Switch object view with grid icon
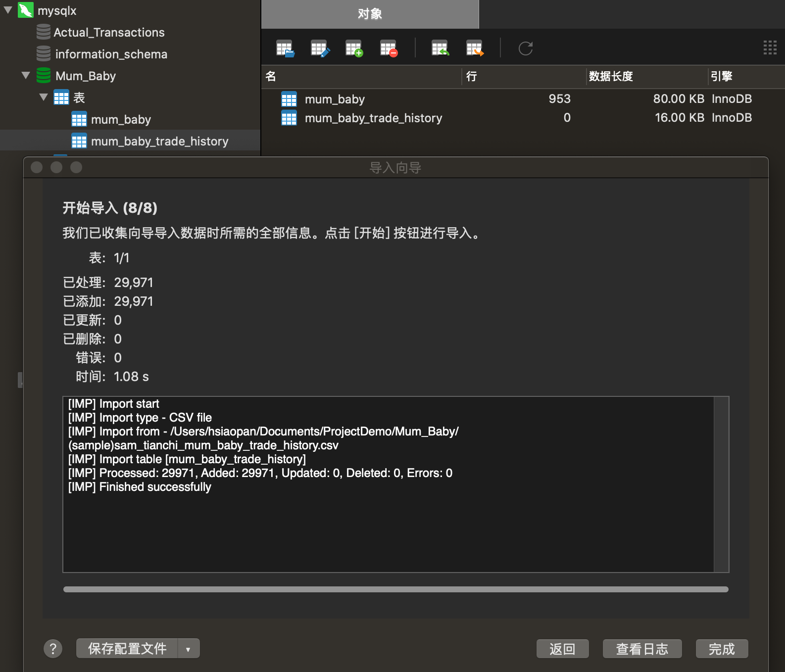 (770, 48)
